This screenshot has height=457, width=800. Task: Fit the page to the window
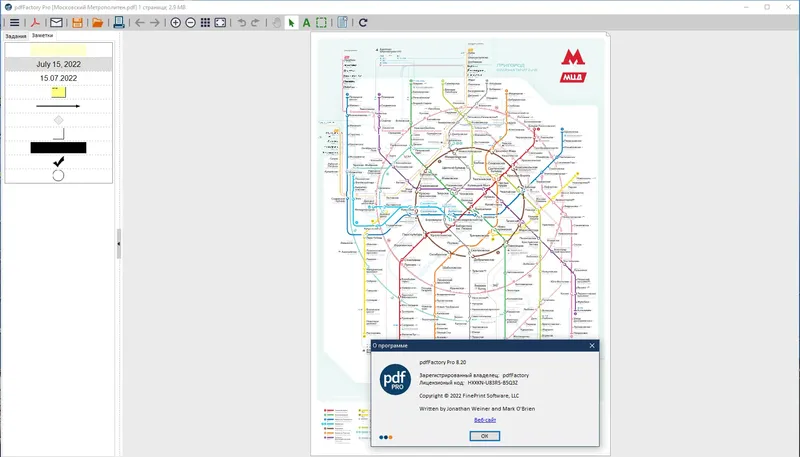tap(220, 22)
